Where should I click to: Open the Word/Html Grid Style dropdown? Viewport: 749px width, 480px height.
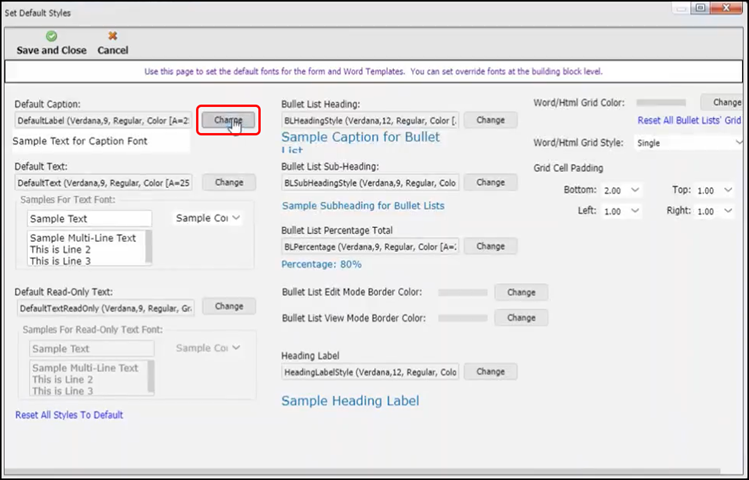point(738,143)
